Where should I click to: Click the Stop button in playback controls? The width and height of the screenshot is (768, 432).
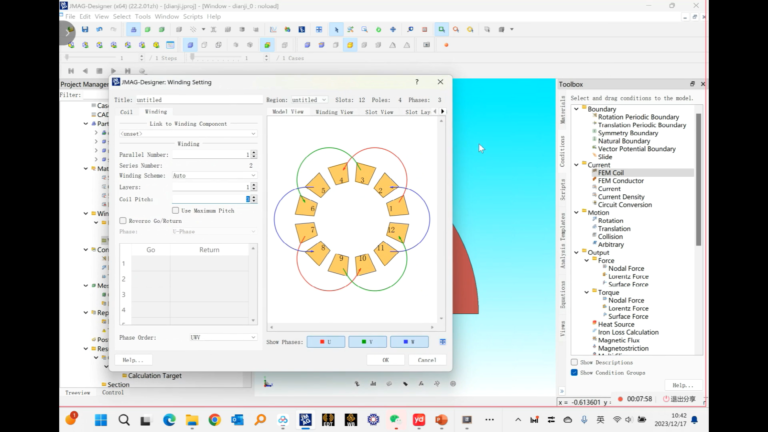pos(99,71)
